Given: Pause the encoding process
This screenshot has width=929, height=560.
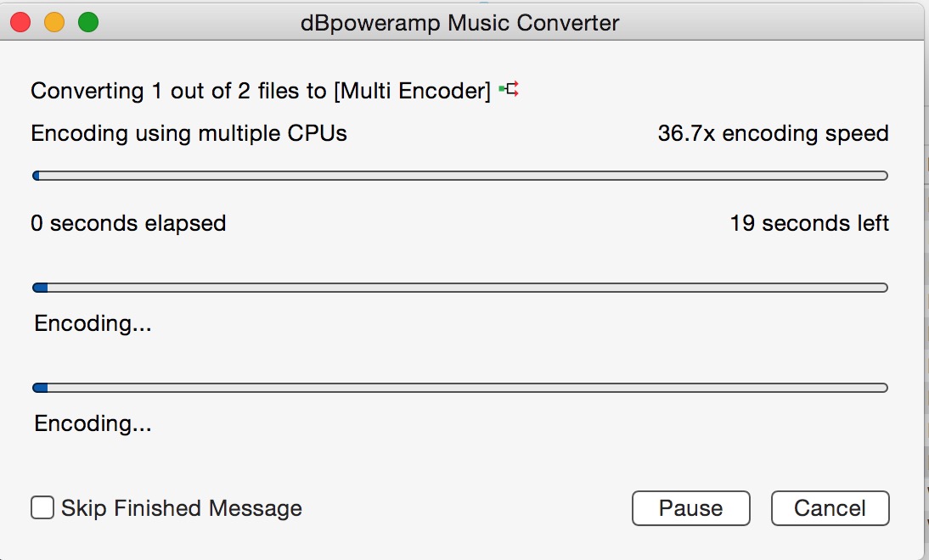Looking at the screenshot, I should [690, 508].
